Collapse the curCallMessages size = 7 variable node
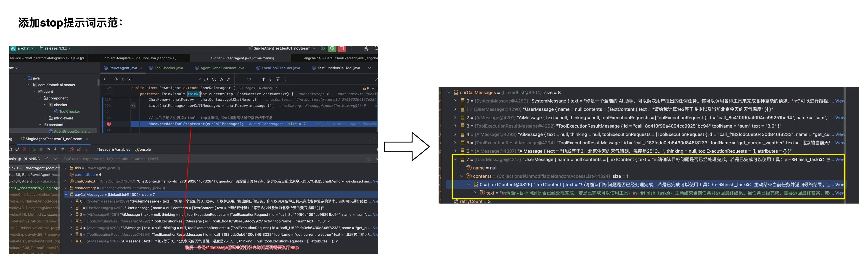 66,195
